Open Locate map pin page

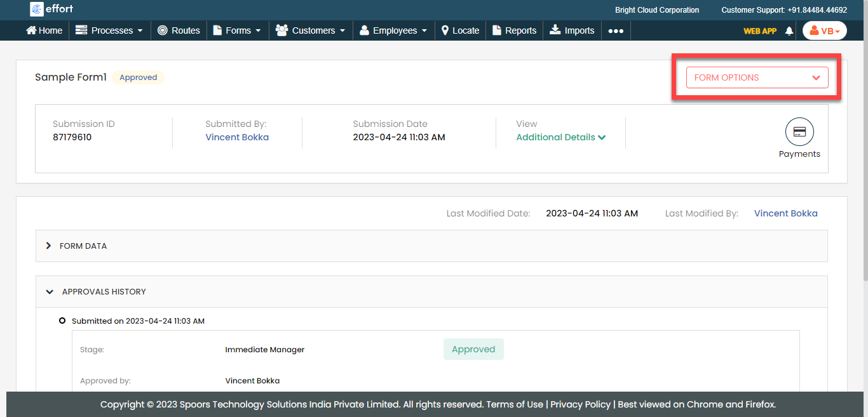tap(460, 30)
